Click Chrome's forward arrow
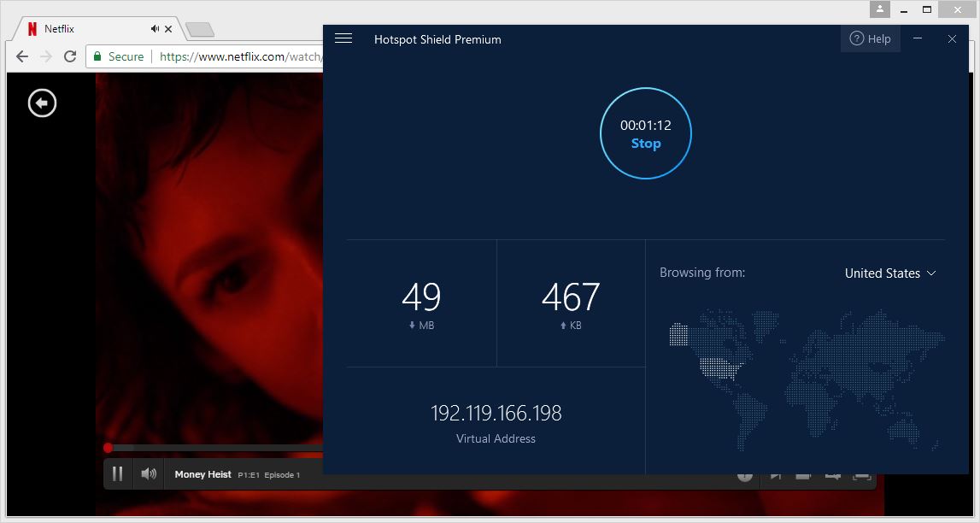 (46, 56)
